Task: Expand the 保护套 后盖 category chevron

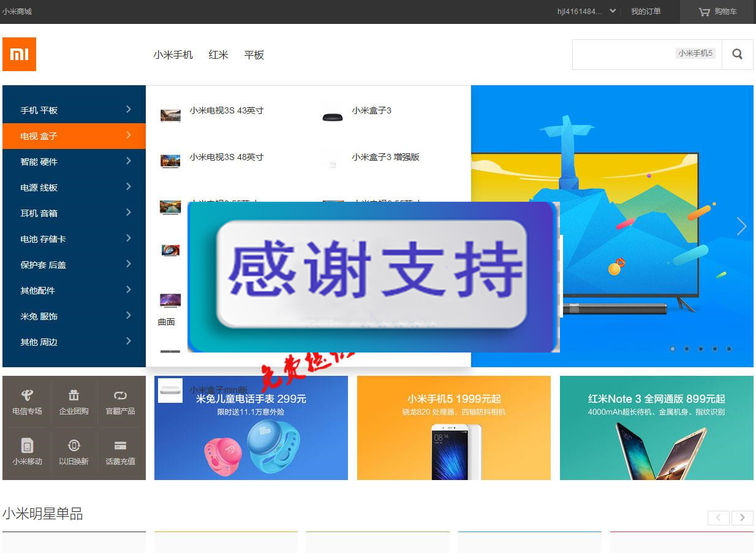Action: coord(129,264)
